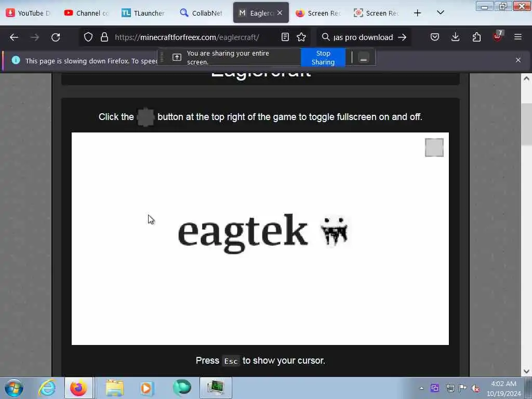
Task: Switch to the first Screen Rec tab
Action: (318, 13)
